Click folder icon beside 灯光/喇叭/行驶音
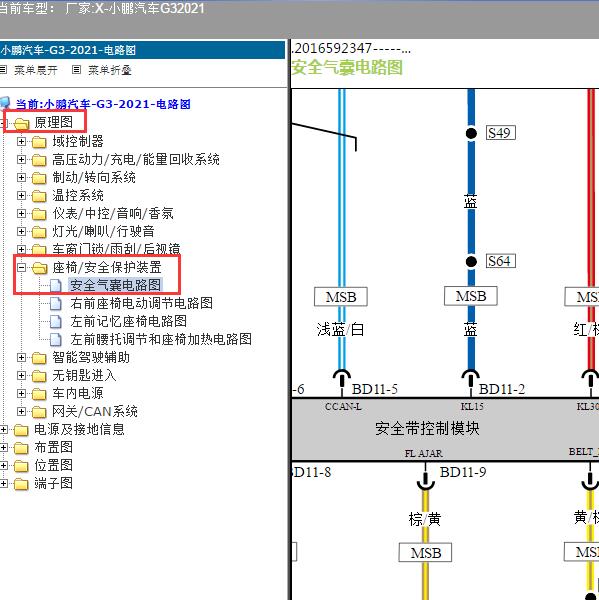Viewport: 599px width, 600px height. pyautogui.click(x=39, y=232)
